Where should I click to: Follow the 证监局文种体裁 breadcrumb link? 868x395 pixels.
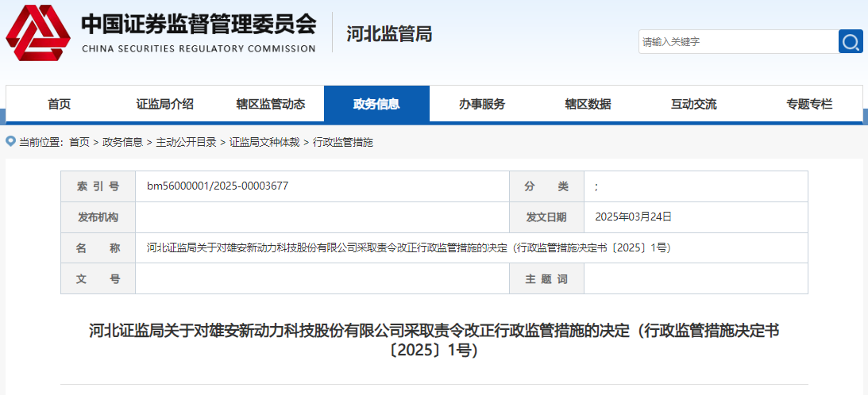point(264,142)
